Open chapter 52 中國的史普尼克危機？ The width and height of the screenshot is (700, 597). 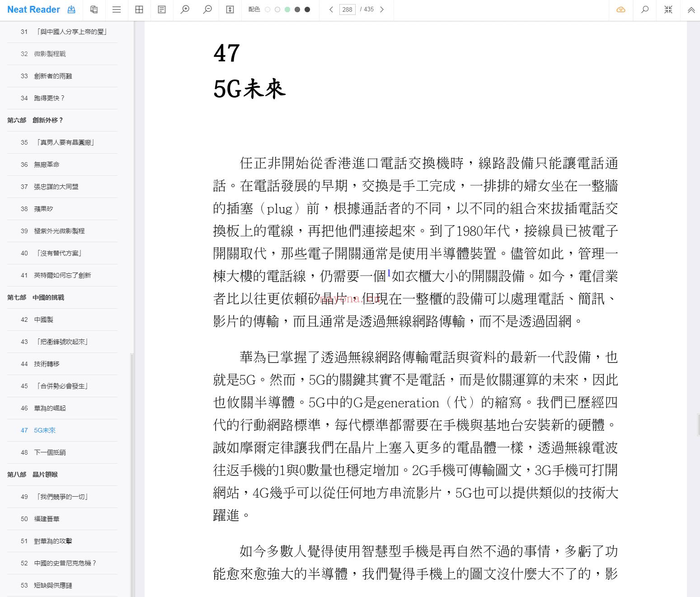[62, 563]
